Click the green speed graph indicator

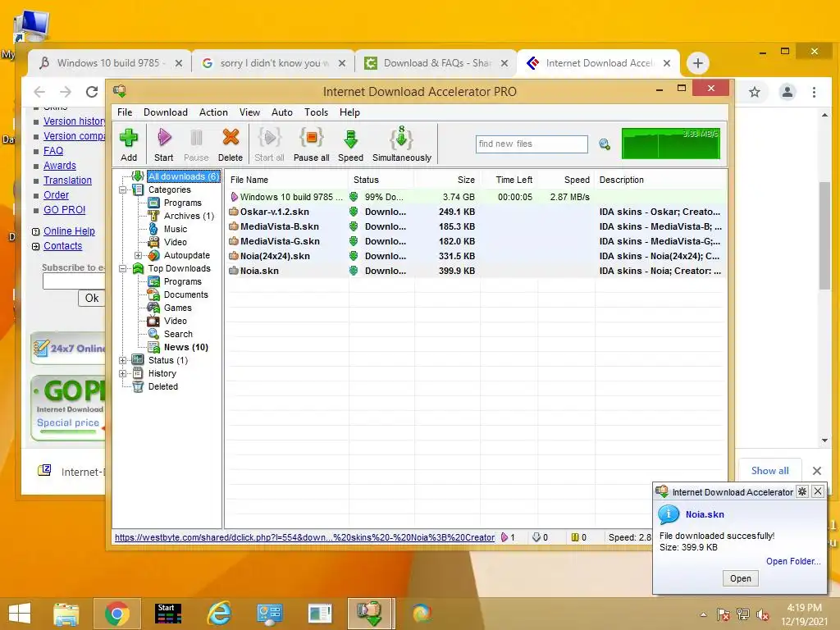pyautogui.click(x=671, y=144)
